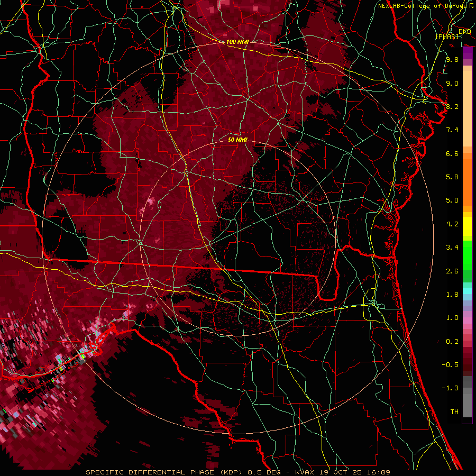Pick the light peach band in the color scale

[467, 108]
